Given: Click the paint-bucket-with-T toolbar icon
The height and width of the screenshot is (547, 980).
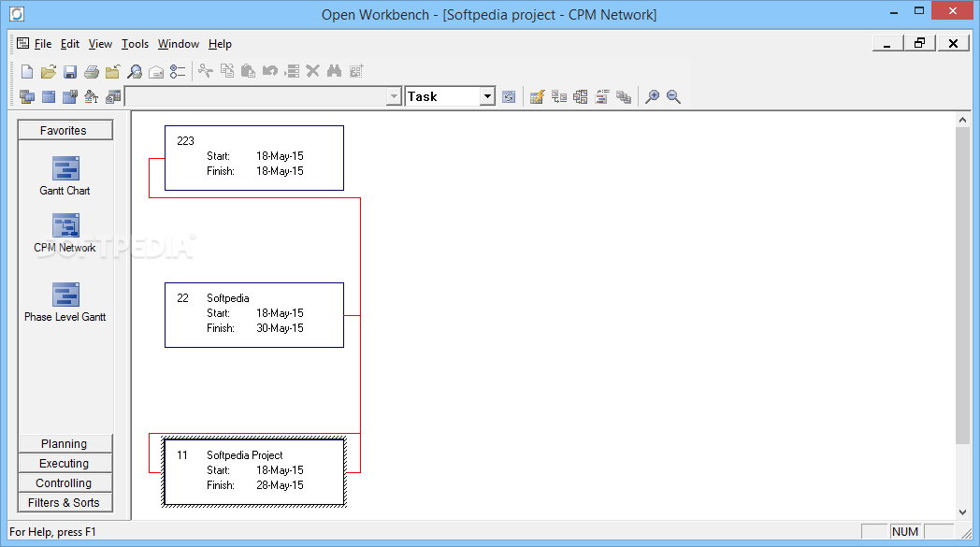Looking at the screenshot, I should (x=92, y=96).
